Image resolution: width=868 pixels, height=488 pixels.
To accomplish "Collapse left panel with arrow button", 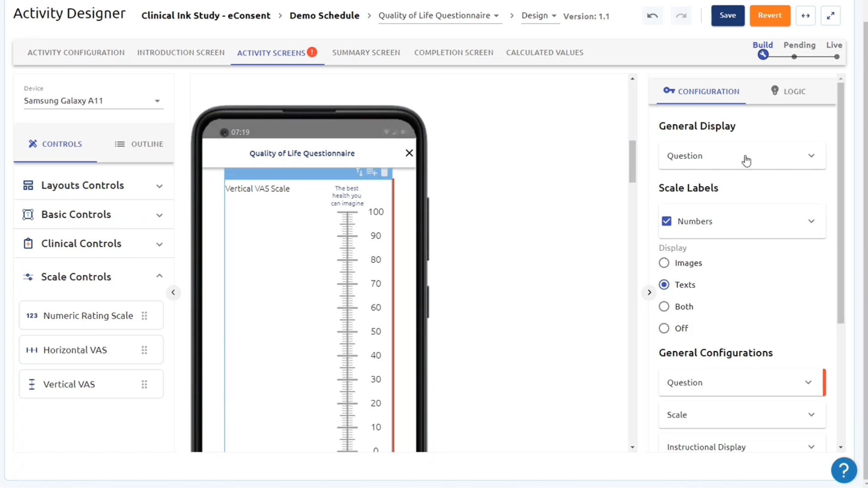I will point(173,292).
